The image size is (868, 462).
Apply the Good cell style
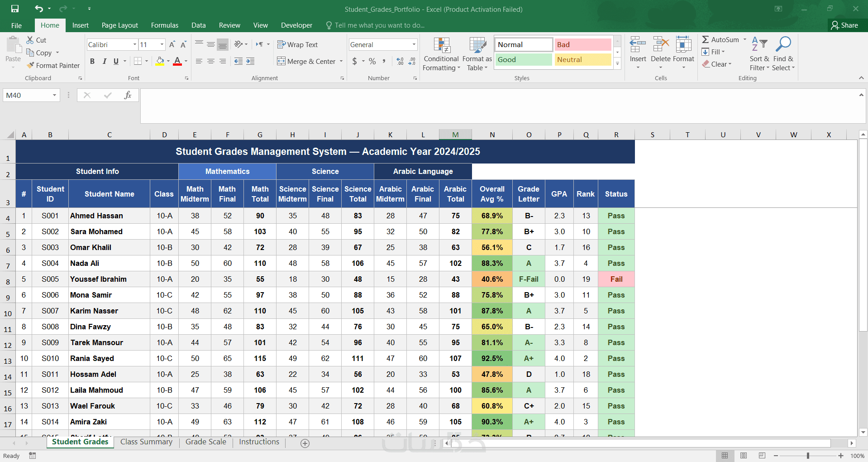point(524,60)
